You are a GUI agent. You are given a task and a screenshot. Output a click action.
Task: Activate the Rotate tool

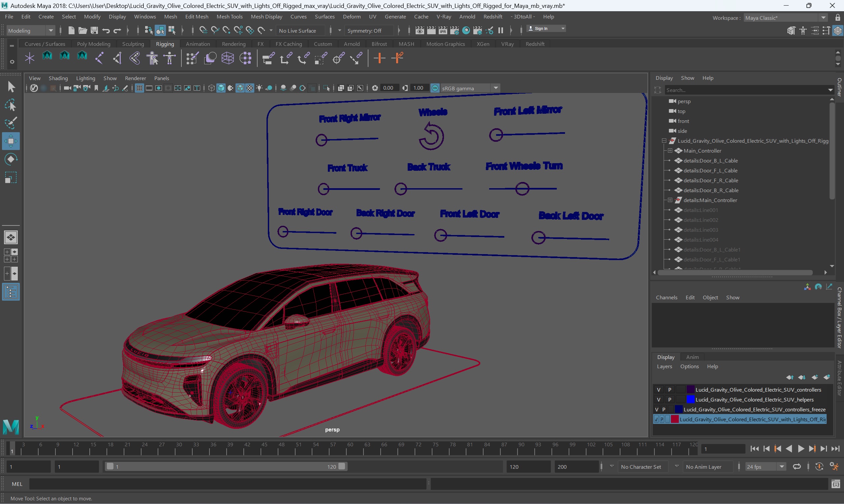pyautogui.click(x=11, y=159)
